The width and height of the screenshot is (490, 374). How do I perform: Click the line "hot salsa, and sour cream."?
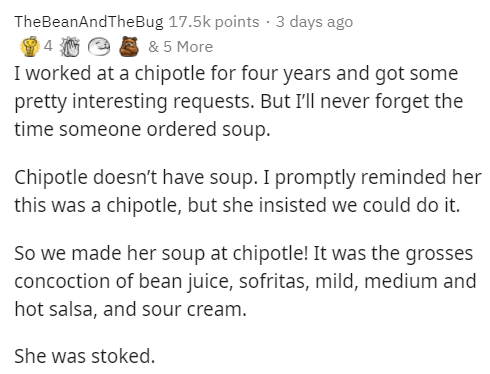130,309
